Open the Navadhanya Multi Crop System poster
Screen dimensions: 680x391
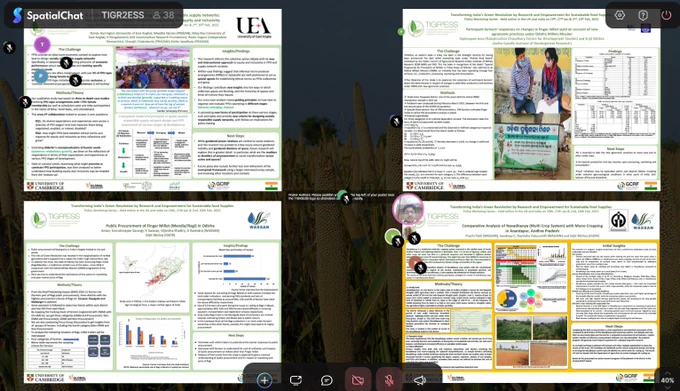coord(531,292)
